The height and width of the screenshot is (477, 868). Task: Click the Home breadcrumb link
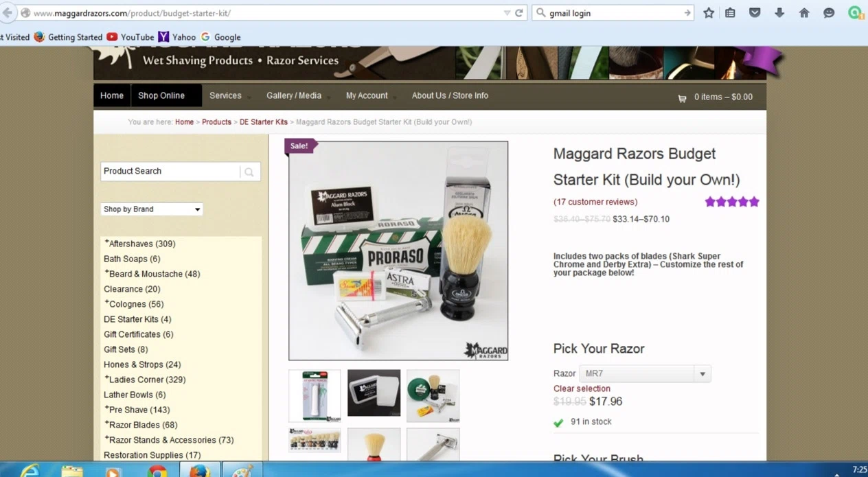(184, 122)
